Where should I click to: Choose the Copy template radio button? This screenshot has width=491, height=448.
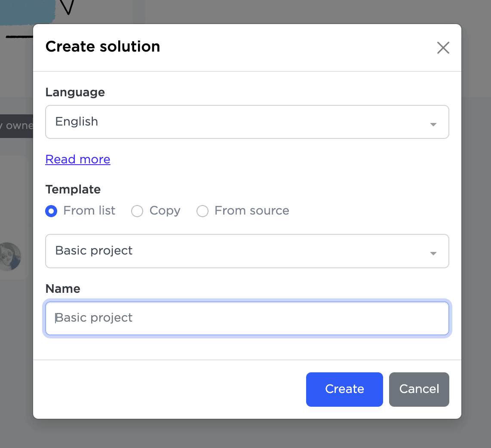(137, 211)
